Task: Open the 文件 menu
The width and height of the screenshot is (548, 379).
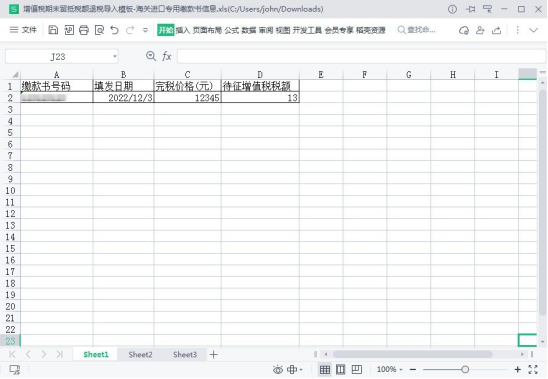Action: coord(23,30)
